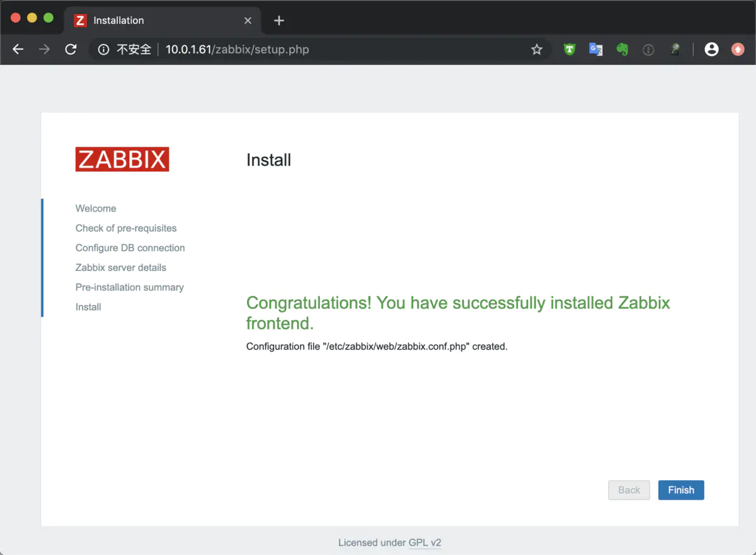Select Configure DB connection step
The width and height of the screenshot is (756, 555).
tap(130, 248)
